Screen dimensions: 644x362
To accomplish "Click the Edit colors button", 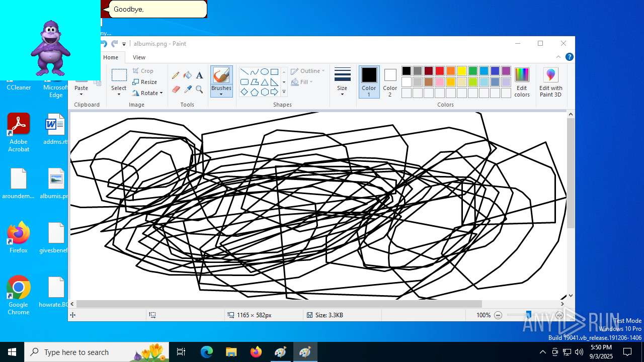I will (x=522, y=82).
